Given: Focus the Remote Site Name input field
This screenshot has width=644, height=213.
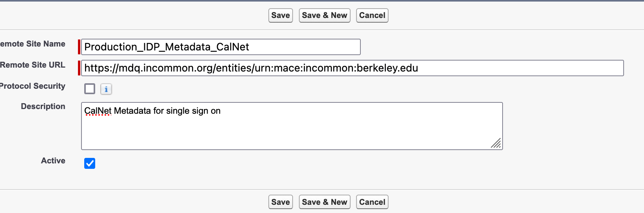Looking at the screenshot, I should coord(221,47).
